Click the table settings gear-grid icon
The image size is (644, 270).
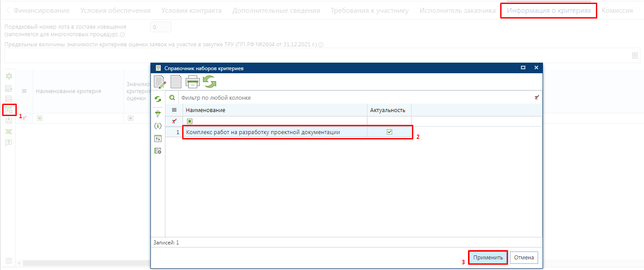coord(158,151)
